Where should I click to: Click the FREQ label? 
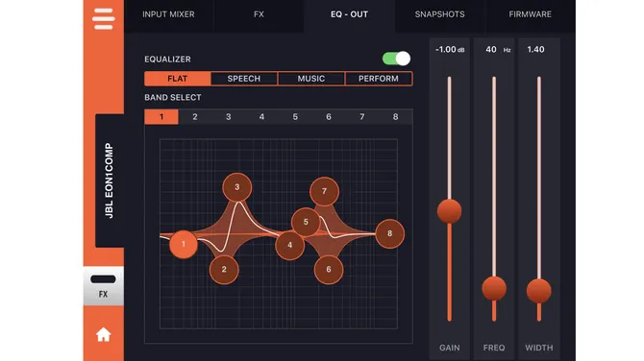point(494,348)
